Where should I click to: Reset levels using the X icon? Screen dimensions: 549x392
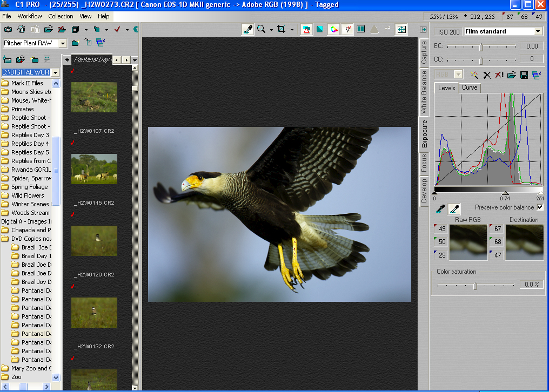487,75
